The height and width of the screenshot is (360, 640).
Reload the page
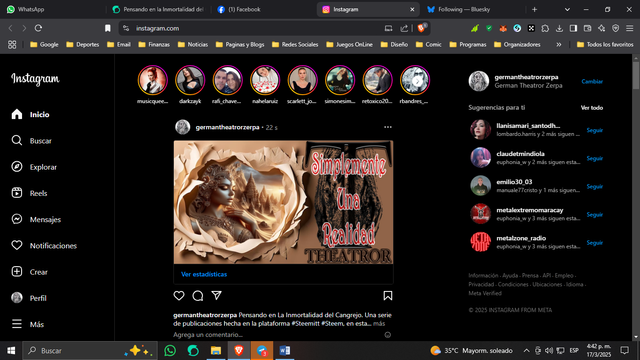coord(38,28)
